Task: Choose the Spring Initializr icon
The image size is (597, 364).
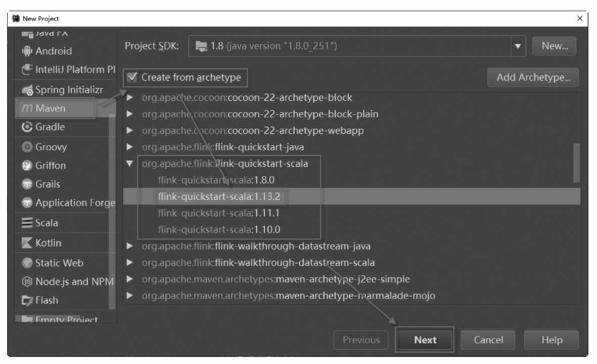Action: (x=27, y=90)
